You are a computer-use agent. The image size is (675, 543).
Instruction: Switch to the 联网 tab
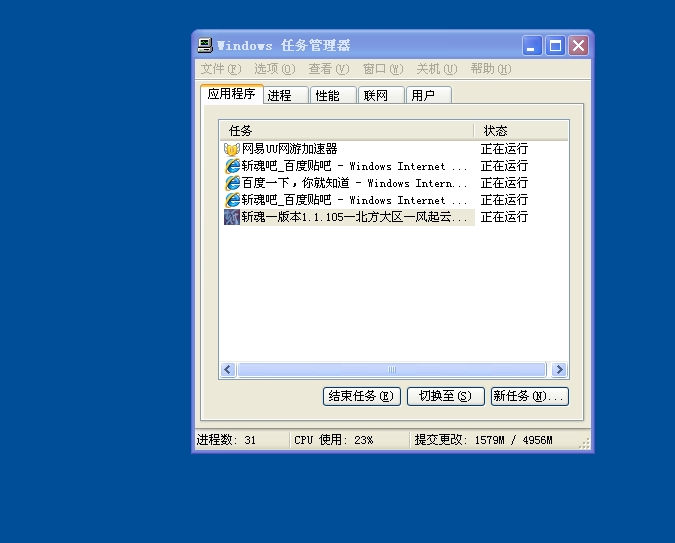(381, 95)
